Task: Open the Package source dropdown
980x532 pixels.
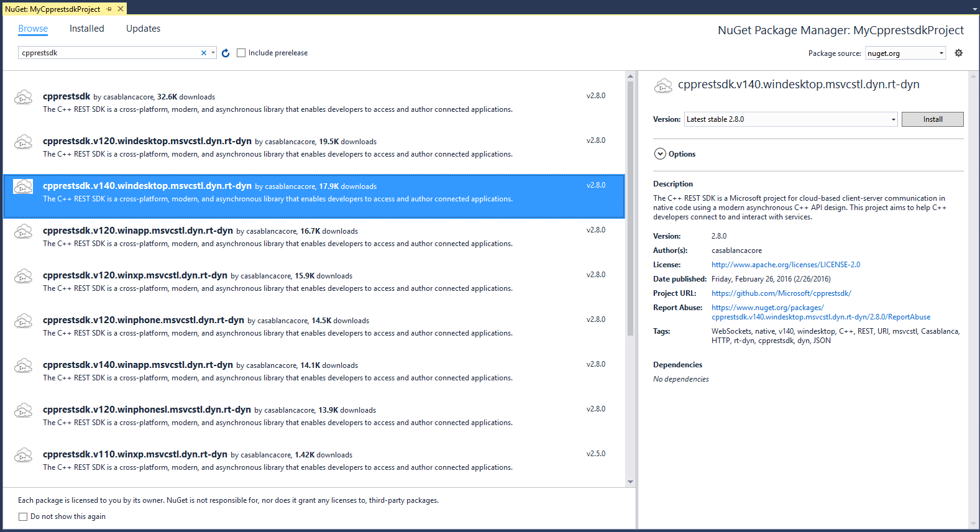Action: pos(905,53)
